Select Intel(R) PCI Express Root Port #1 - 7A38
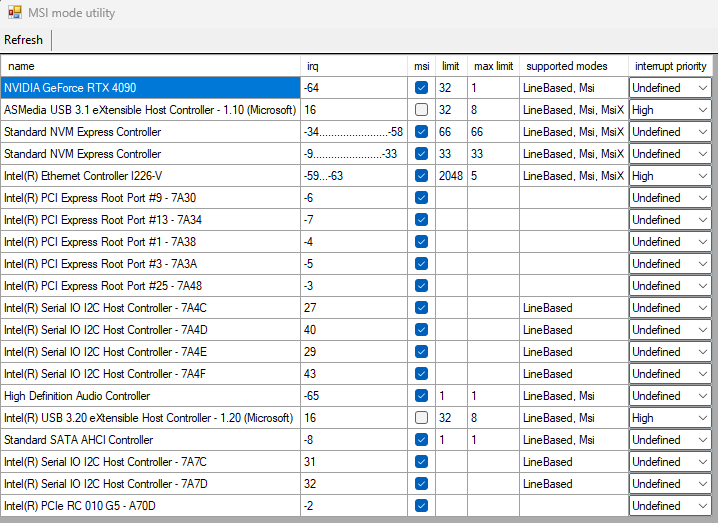Screen dimensions: 718x523 click(x=151, y=241)
